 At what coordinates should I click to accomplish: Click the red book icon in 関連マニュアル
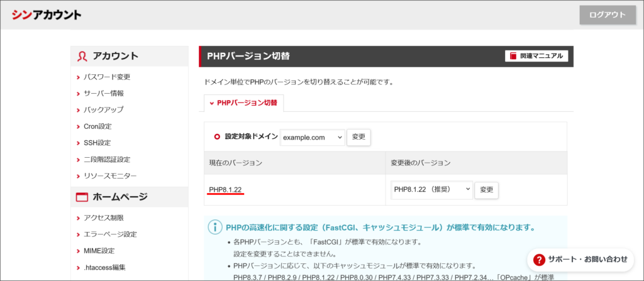513,56
